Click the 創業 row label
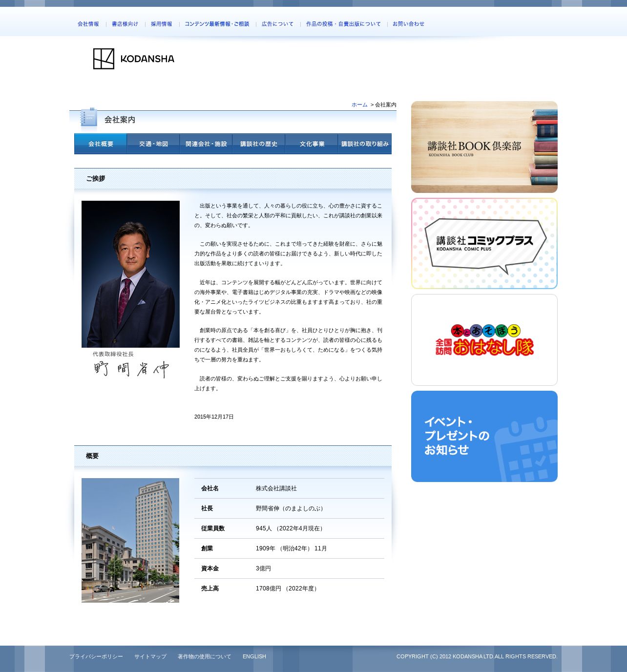This screenshot has width=627, height=672. point(207,549)
